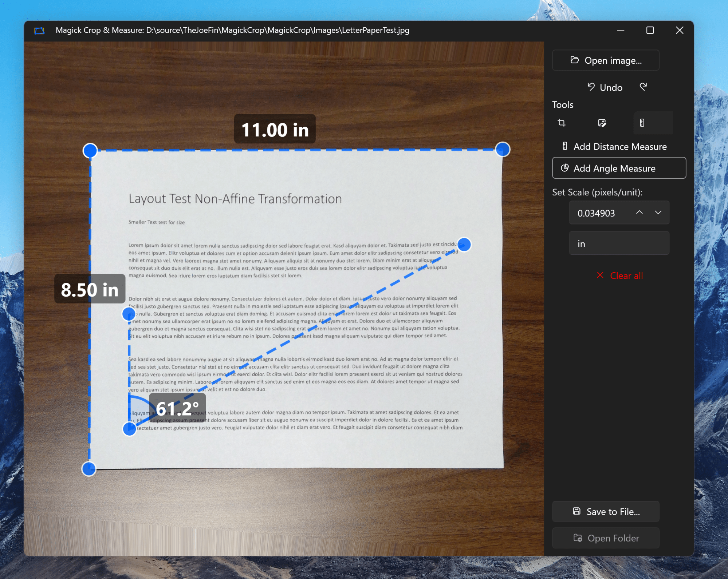Click the 11.00 in measurement label
Screen dimensions: 728x579
[x=275, y=130]
